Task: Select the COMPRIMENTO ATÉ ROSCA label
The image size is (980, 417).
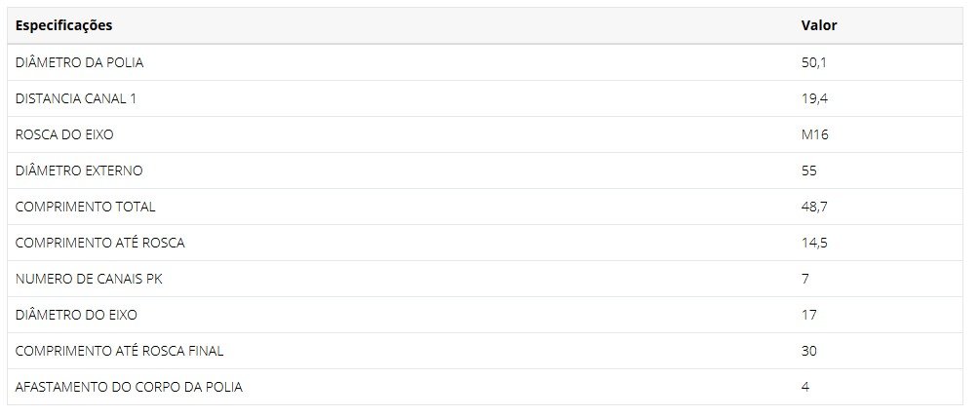Action: pos(100,243)
